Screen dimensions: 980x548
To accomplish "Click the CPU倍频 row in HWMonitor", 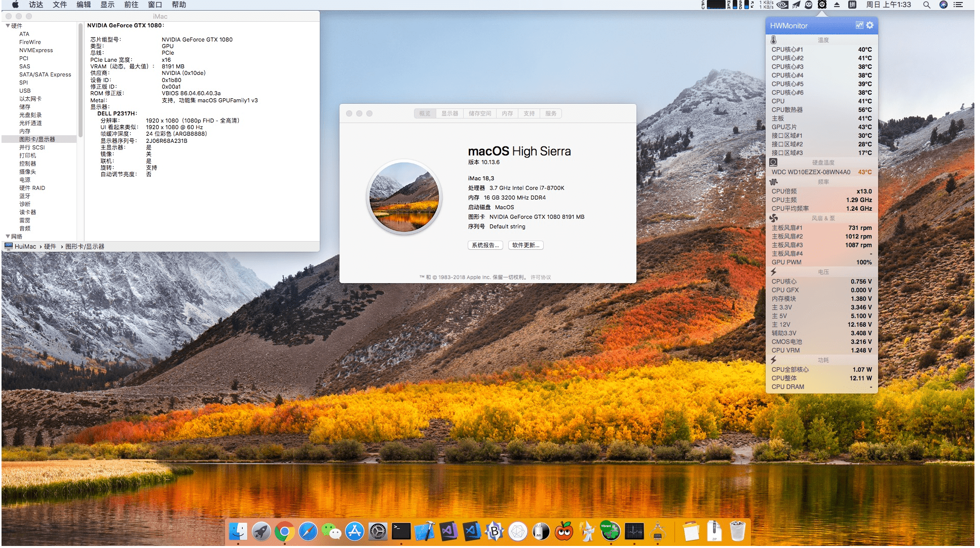I will click(x=821, y=191).
